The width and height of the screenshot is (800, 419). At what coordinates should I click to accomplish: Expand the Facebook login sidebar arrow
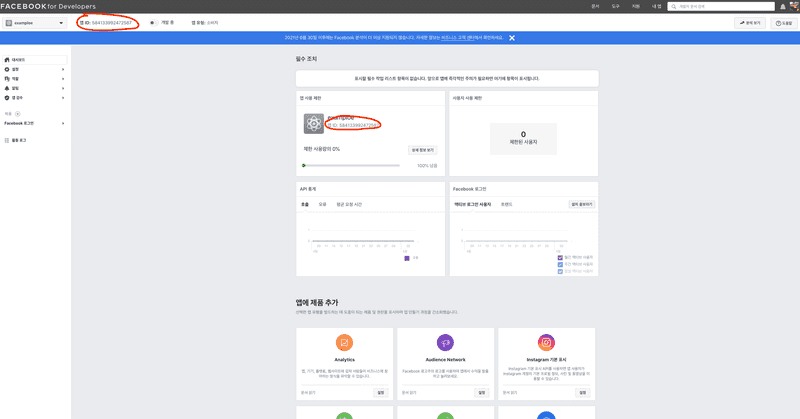[x=63, y=124]
